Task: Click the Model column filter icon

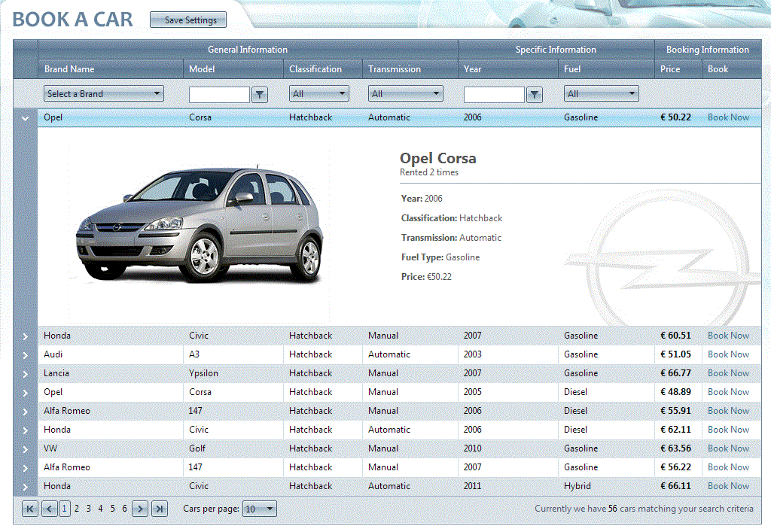Action: pos(260,94)
